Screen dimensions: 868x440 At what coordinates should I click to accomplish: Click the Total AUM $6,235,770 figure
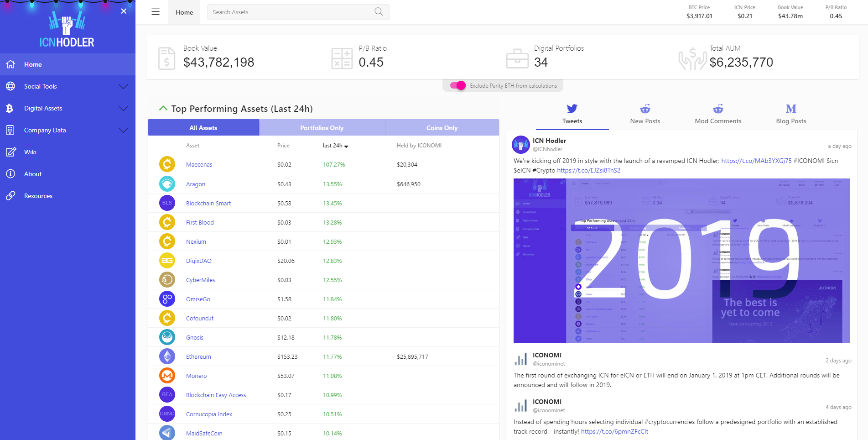click(741, 62)
